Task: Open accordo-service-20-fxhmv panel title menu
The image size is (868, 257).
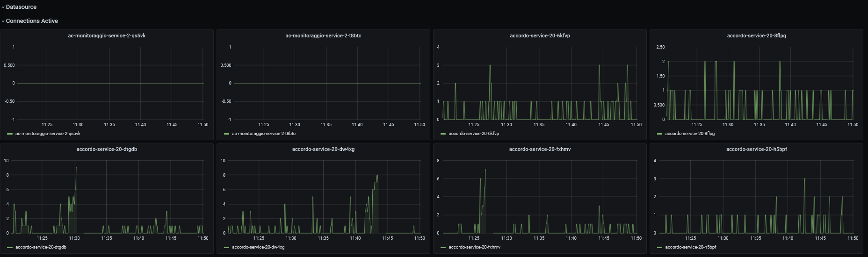Action: tap(540, 149)
